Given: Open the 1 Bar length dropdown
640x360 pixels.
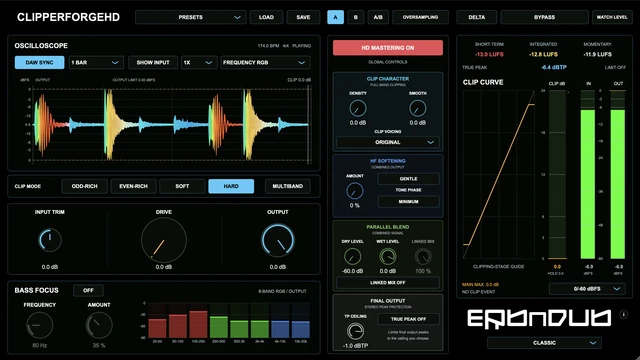Looking at the screenshot, I should point(95,62).
